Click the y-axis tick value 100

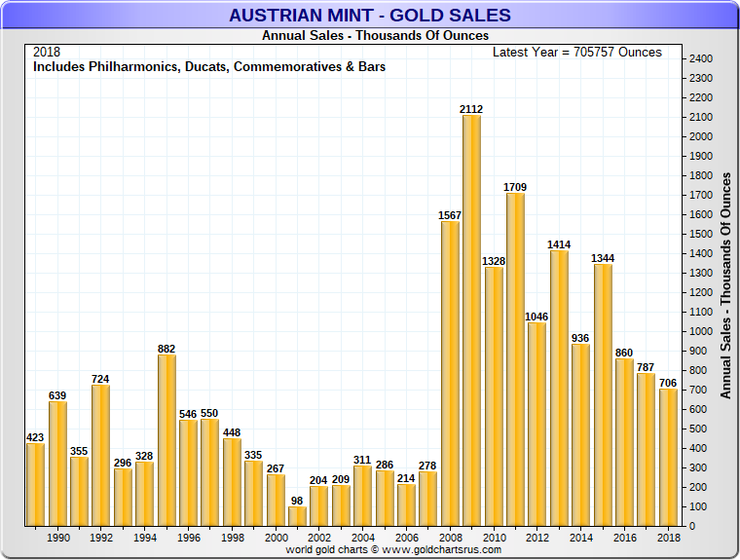pyautogui.click(x=698, y=507)
